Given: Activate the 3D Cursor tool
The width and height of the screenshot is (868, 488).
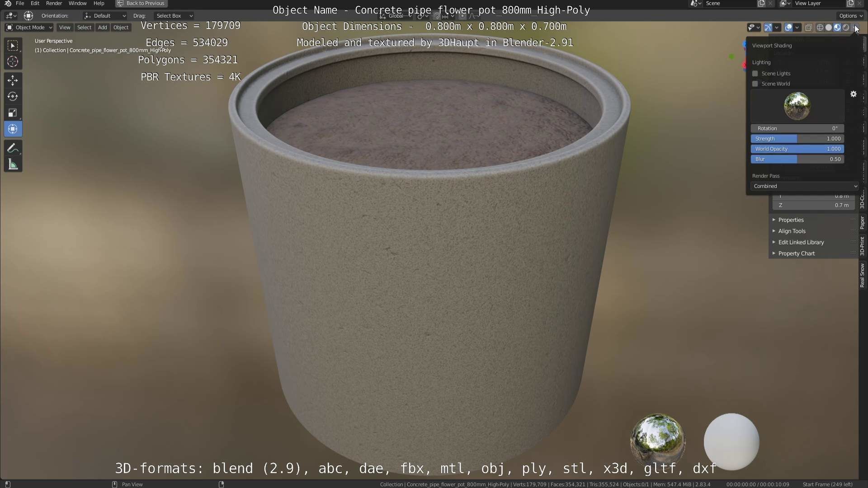Looking at the screenshot, I should pyautogui.click(x=13, y=62).
